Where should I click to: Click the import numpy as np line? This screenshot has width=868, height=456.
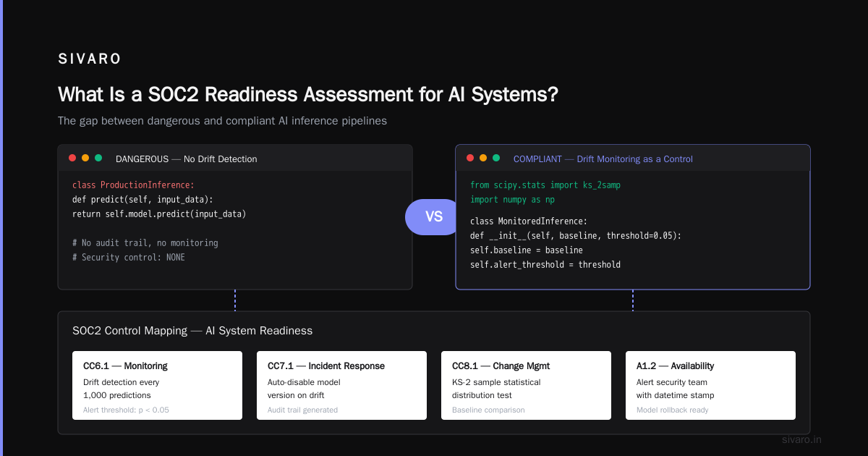[512, 200]
